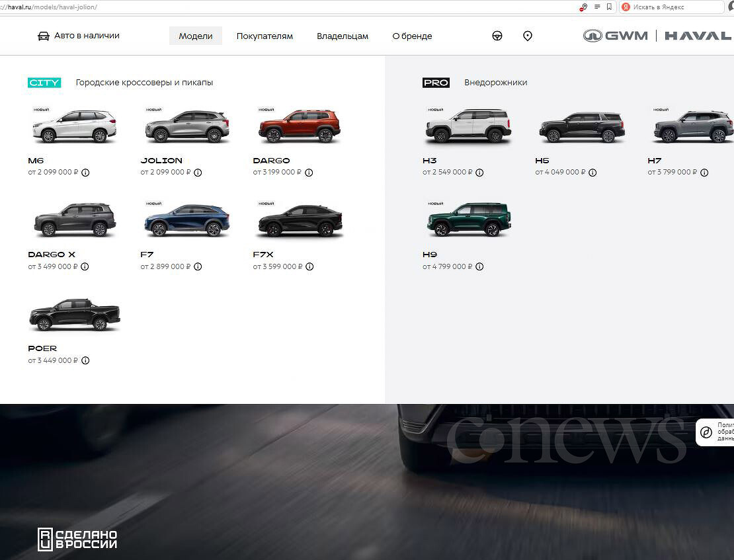This screenshot has width=734, height=560.
Task: Open the Владельцам menu
Action: click(343, 36)
